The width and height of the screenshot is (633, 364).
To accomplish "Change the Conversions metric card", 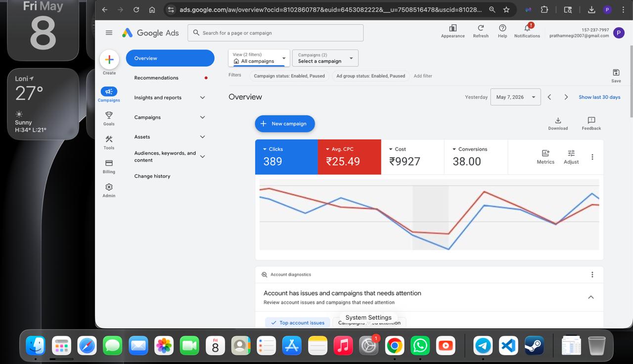I will coord(476,157).
